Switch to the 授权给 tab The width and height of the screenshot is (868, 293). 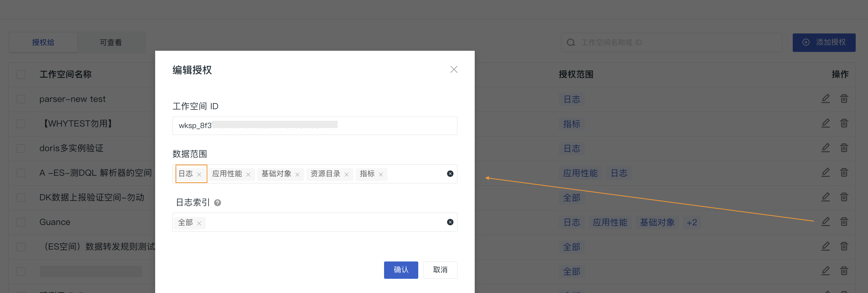coord(43,42)
